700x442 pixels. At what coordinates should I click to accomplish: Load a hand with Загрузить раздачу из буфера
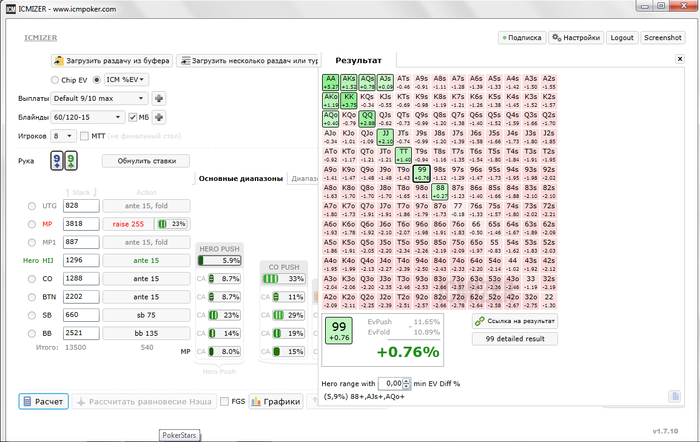point(112,61)
